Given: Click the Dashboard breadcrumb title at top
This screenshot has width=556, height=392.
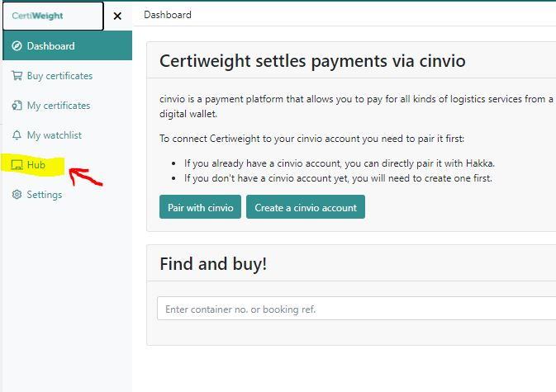Looking at the screenshot, I should coord(168,15).
